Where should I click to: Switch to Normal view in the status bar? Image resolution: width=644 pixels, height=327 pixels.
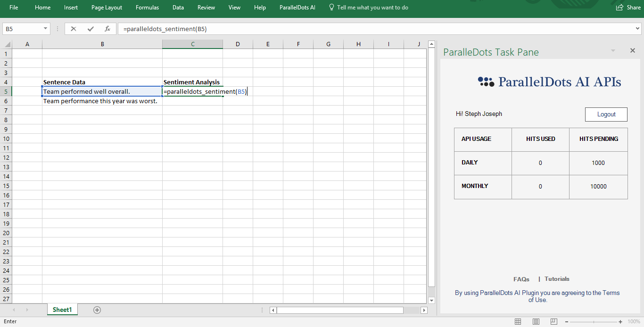coord(518,321)
